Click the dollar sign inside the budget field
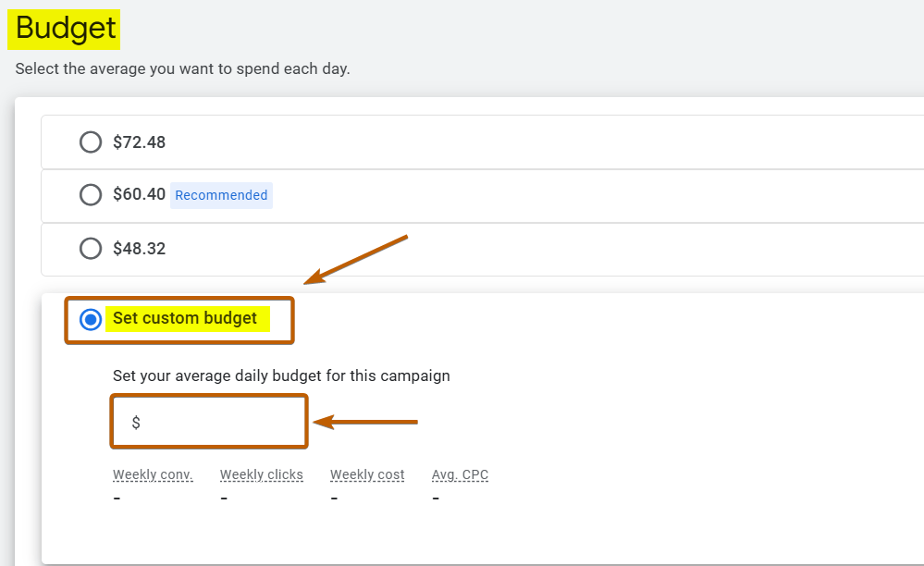Image resolution: width=924 pixels, height=566 pixels. [x=136, y=423]
